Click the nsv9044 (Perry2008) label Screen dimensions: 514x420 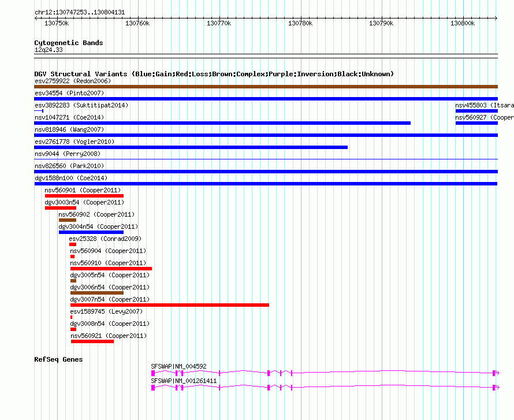[x=68, y=154]
